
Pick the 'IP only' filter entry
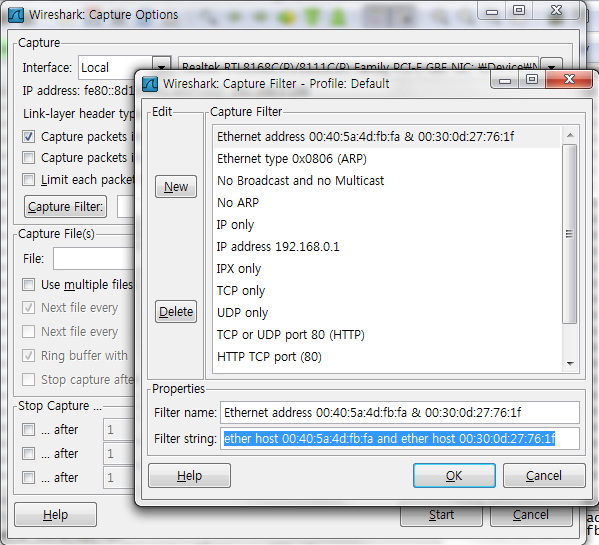[387, 225]
